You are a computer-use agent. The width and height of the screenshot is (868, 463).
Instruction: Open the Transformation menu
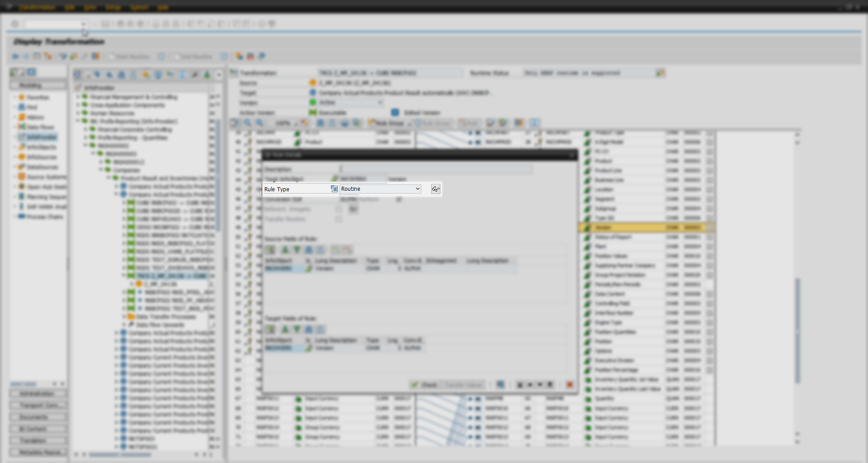point(37,7)
